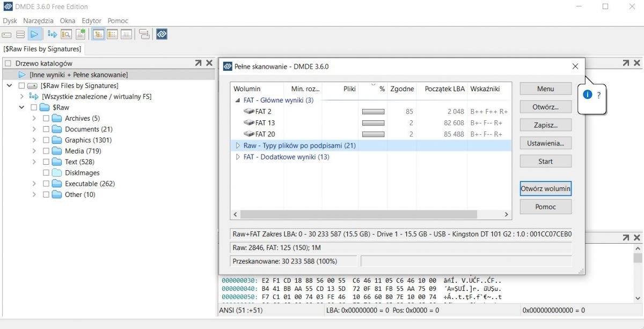Expand the Wszystkie znalezione / wirtualny FS node
The width and height of the screenshot is (644, 329).
point(21,97)
